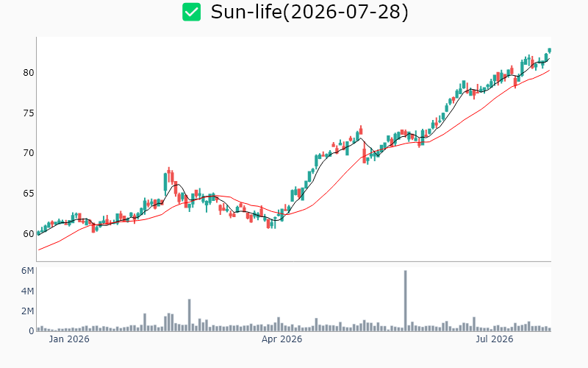This screenshot has width=588, height=368.
Task: Click the 70 price axis label
Action: (29, 153)
